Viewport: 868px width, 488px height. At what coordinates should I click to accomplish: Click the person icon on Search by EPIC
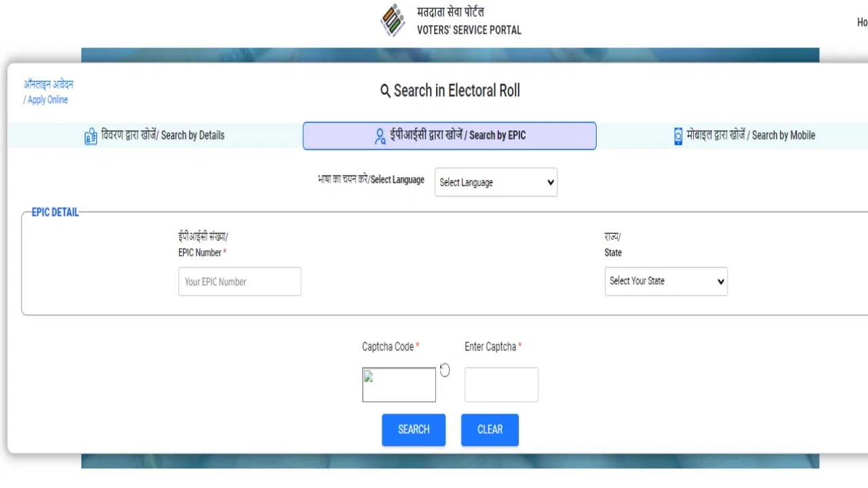tap(380, 136)
